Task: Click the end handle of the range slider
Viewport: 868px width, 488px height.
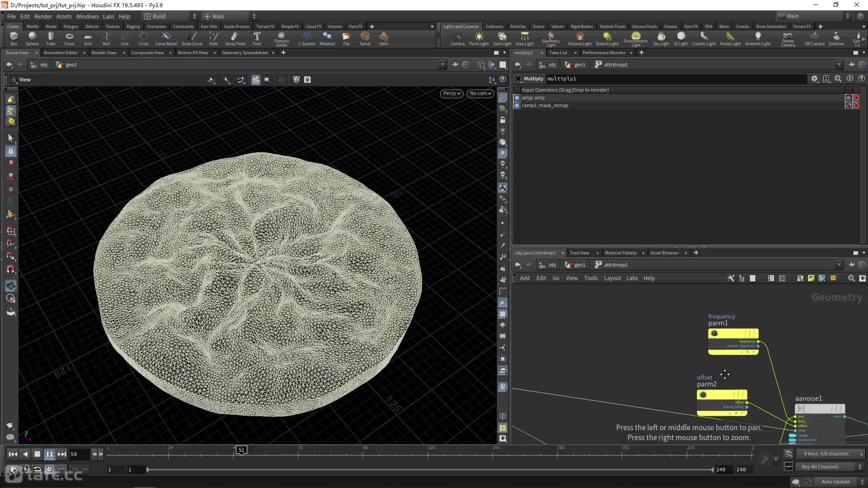Action: [712, 469]
